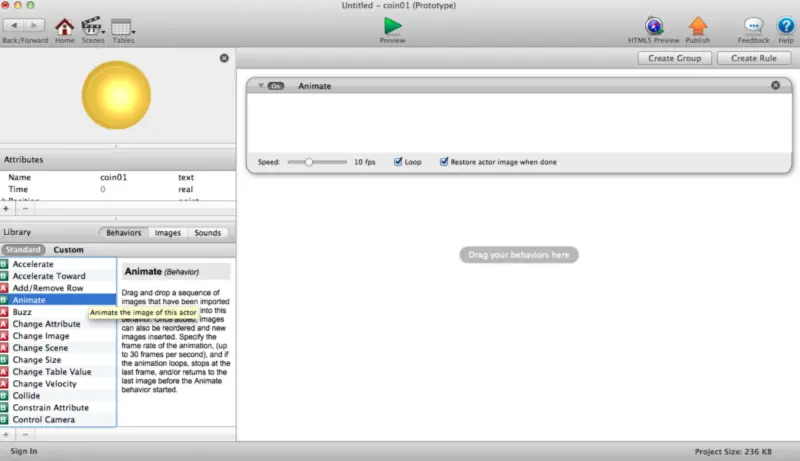Toggle the Animate behavior On switch
The image size is (800, 461).
276,86
